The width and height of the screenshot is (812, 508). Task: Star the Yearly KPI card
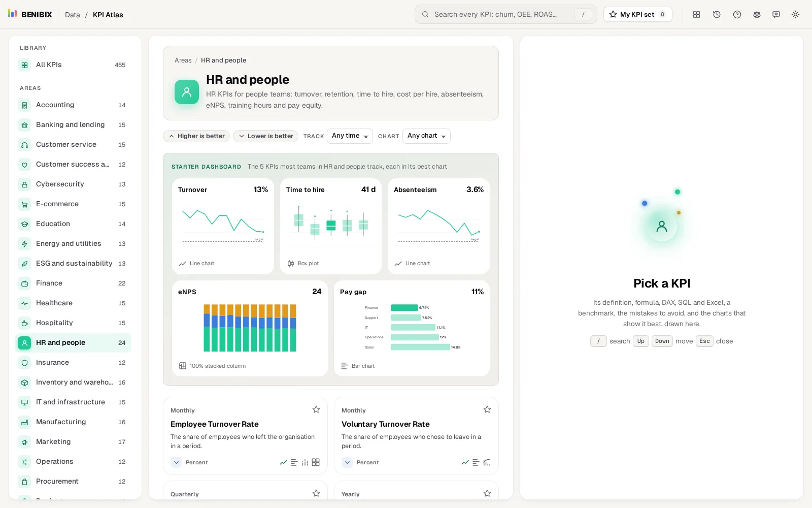pos(487,493)
